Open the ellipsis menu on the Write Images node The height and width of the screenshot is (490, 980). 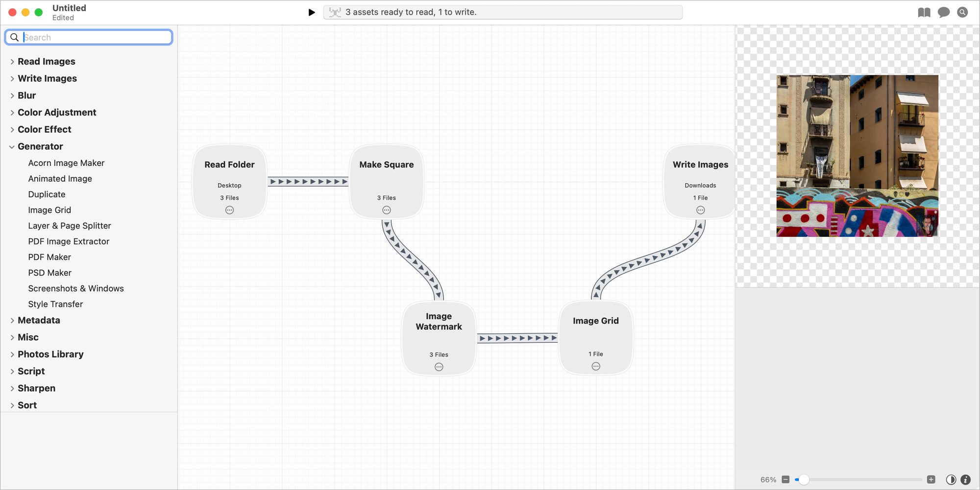coord(700,210)
